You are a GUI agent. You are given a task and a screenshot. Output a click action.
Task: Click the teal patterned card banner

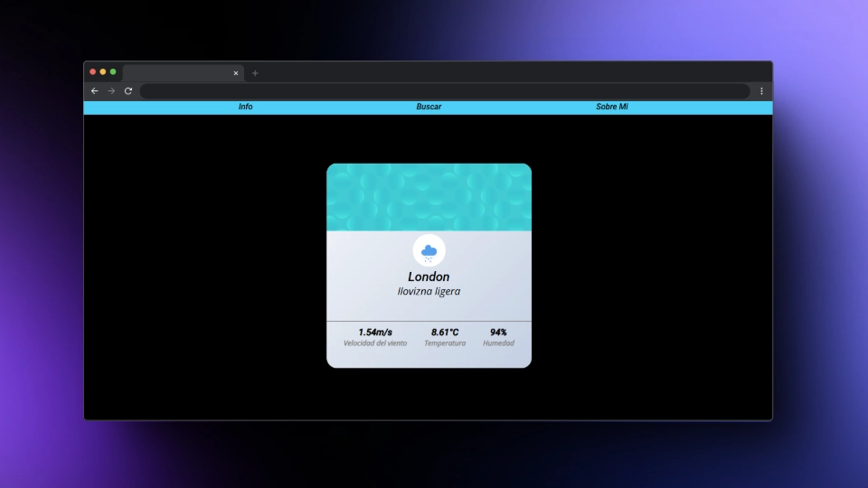429,197
